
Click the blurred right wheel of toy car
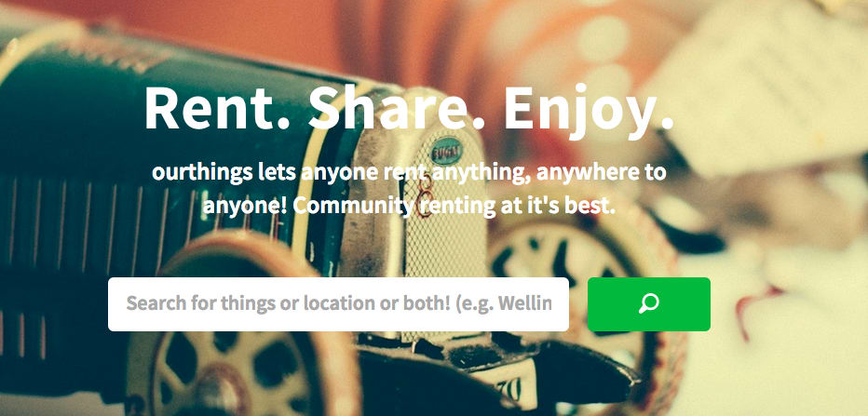pyautogui.click(x=581, y=276)
